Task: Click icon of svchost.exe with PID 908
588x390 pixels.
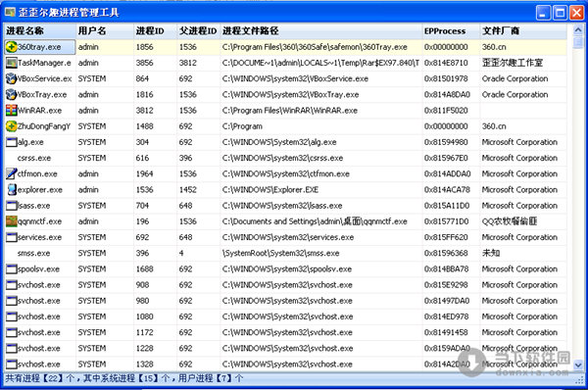Action: tap(11, 285)
